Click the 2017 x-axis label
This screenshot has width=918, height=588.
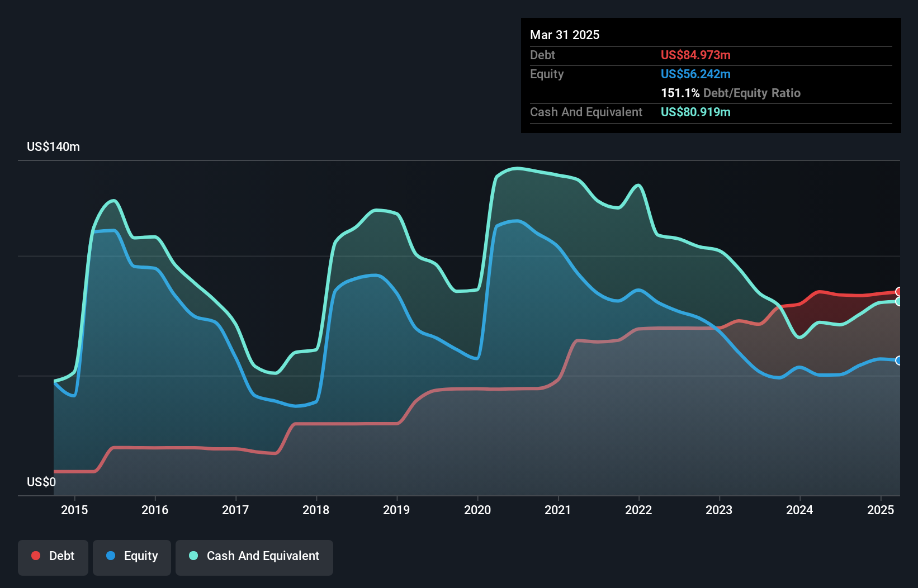pos(235,510)
